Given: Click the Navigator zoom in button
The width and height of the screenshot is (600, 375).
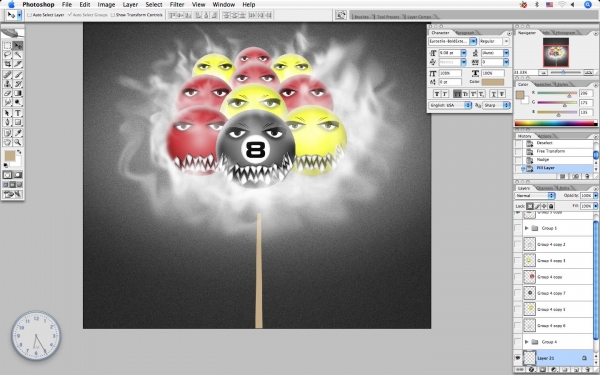Looking at the screenshot, I should coord(589,72).
